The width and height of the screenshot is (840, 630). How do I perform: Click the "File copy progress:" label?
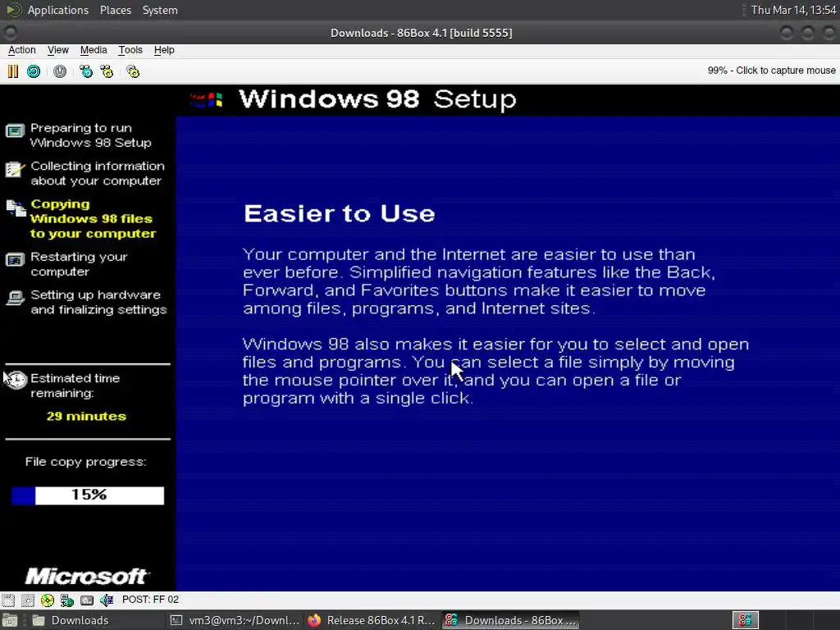85,462
